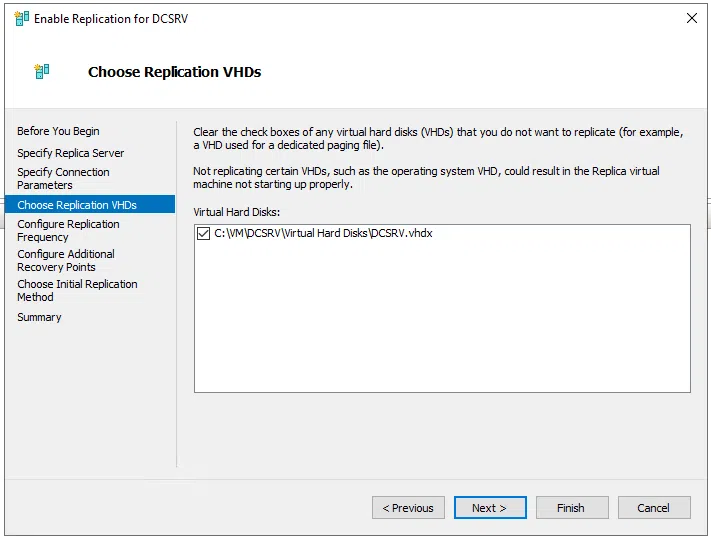The width and height of the screenshot is (711, 539).
Task: Cancel the replication wizard
Action: pos(654,508)
